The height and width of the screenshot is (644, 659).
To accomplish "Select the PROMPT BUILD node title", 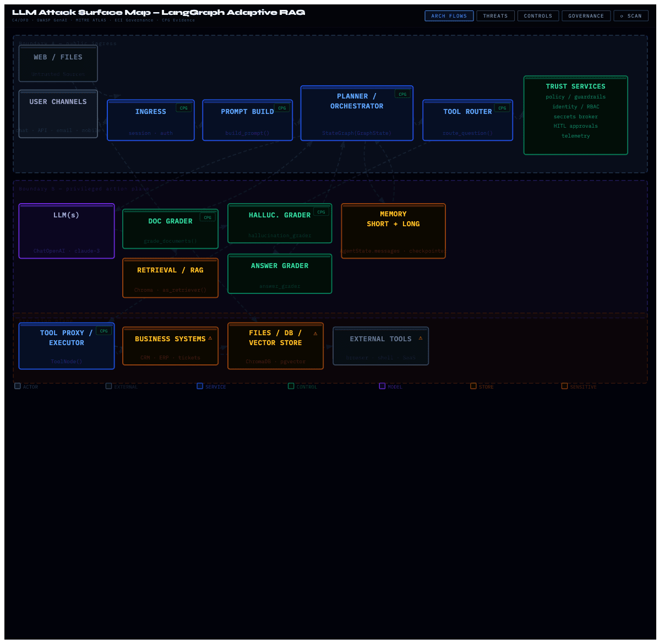I will [x=247, y=112].
